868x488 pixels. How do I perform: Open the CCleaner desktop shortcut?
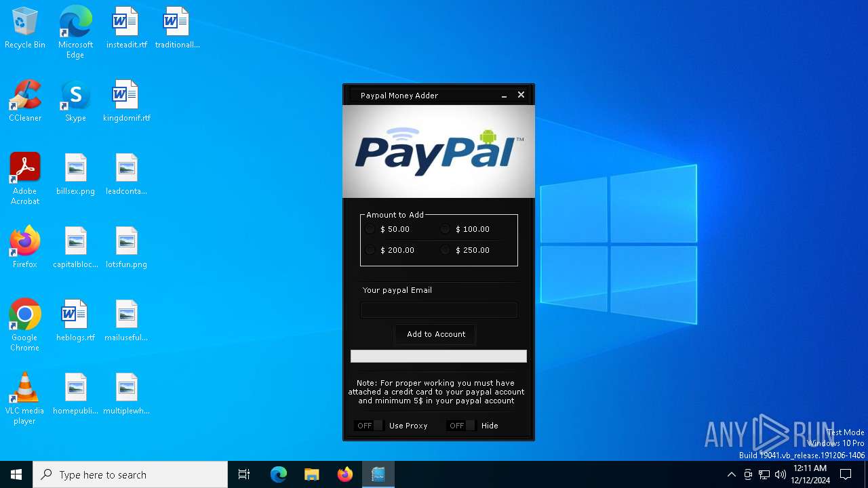click(x=25, y=102)
